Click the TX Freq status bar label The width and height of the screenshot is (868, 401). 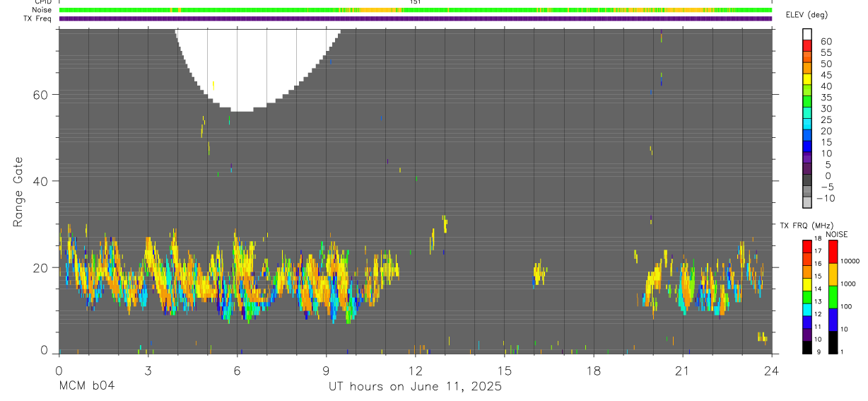(x=37, y=18)
